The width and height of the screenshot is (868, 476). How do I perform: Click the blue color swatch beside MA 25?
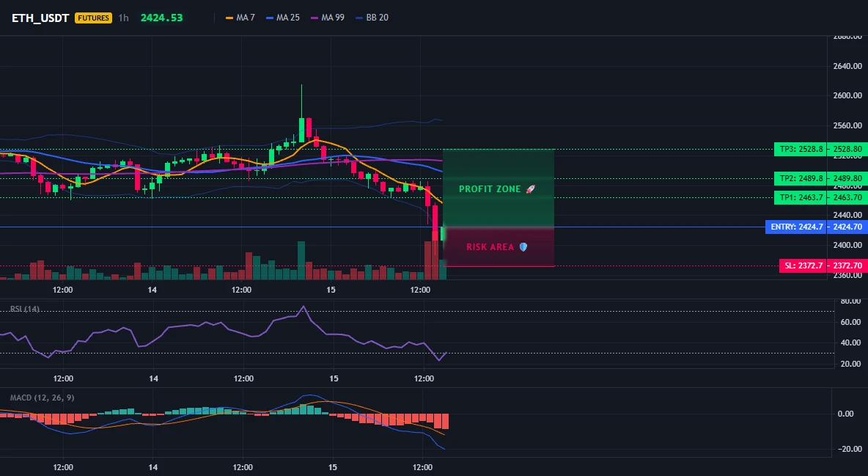click(270, 18)
